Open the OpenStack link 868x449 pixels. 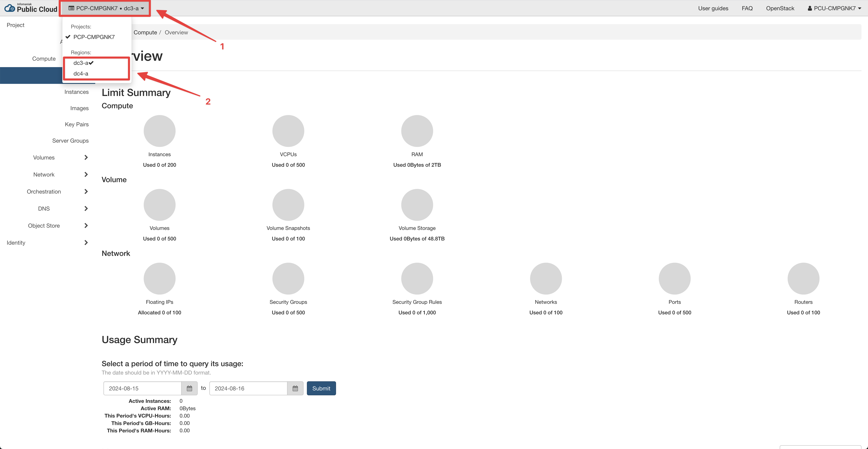780,8
